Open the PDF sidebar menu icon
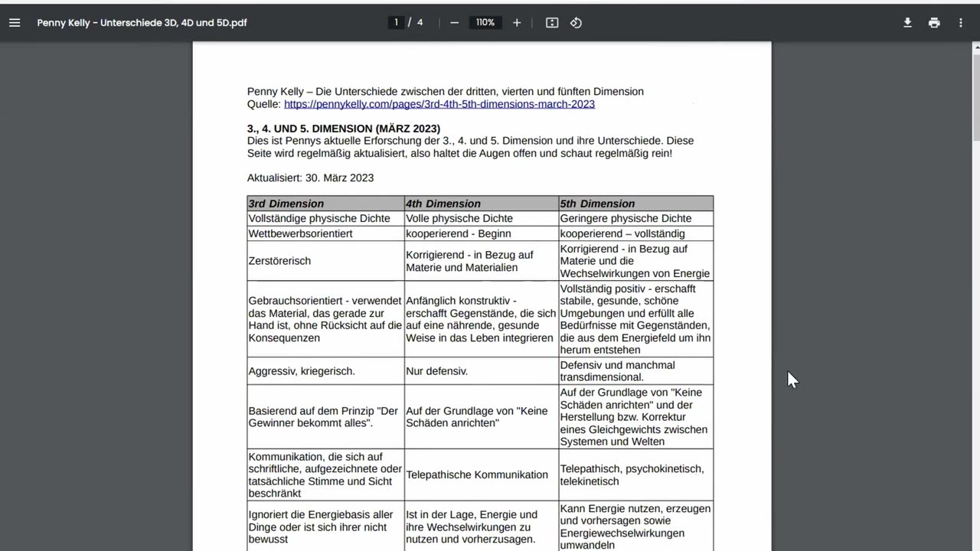The height and width of the screenshot is (551, 980). pyautogui.click(x=15, y=23)
